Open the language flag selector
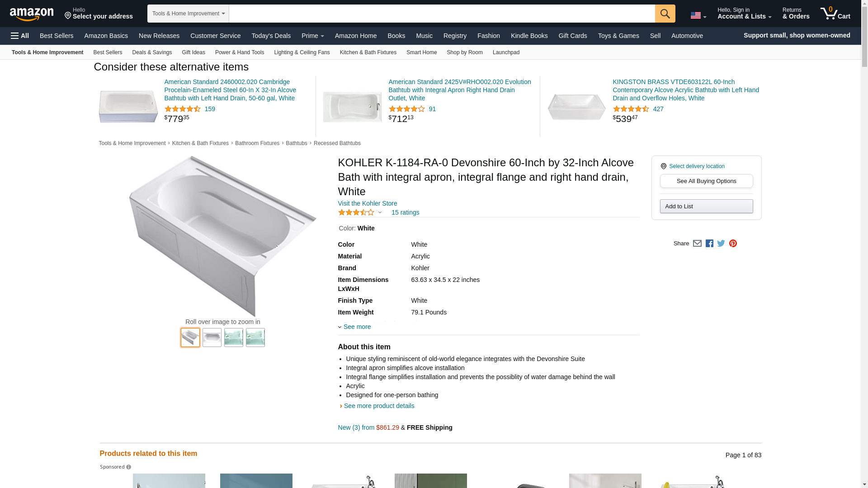868x488 pixels. click(698, 16)
